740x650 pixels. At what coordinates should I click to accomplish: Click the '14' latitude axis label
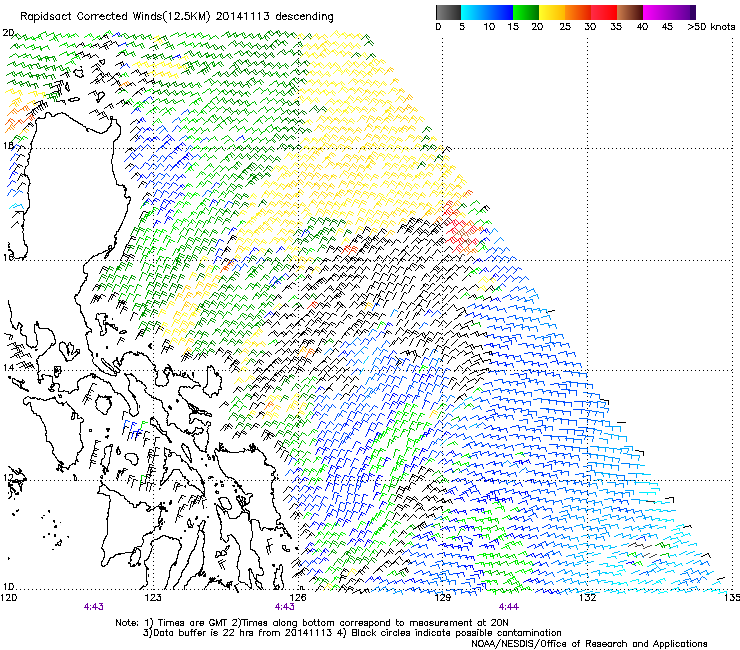[8, 367]
